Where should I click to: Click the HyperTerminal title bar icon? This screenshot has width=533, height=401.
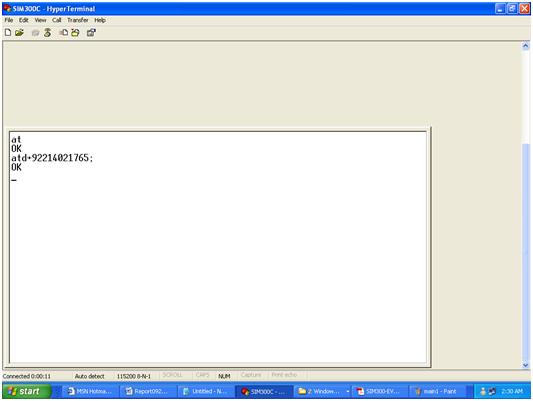click(7, 8)
